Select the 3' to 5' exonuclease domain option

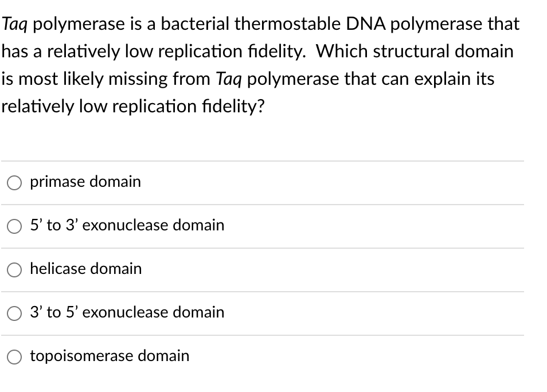tap(14, 313)
